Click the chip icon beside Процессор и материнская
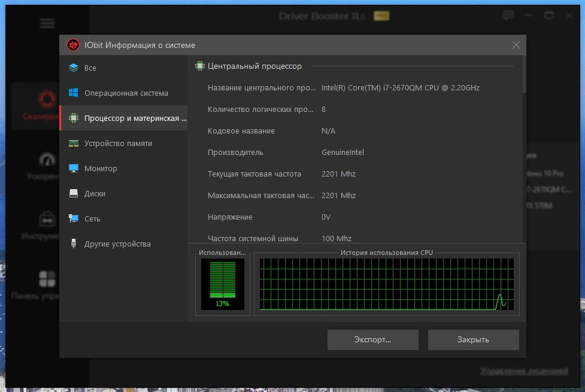The image size is (585, 392). tap(74, 118)
